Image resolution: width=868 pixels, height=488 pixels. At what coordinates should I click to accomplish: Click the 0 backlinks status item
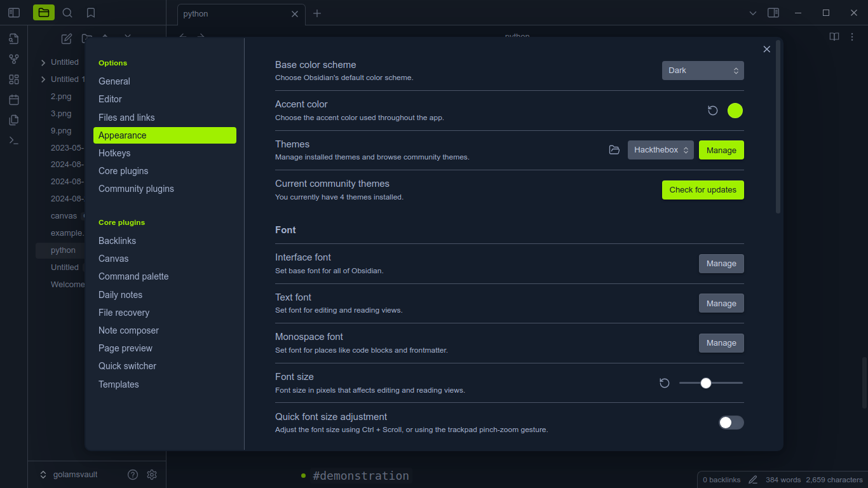coord(722,480)
